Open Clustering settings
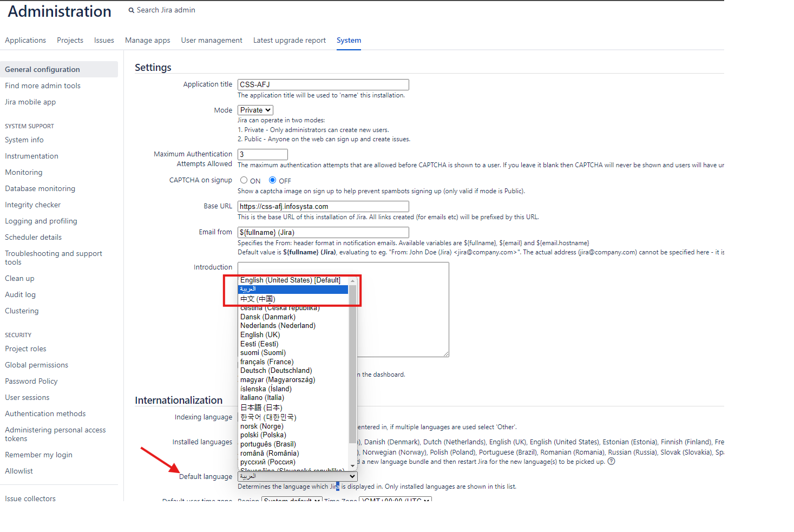The height and width of the screenshot is (532, 794). (x=22, y=311)
